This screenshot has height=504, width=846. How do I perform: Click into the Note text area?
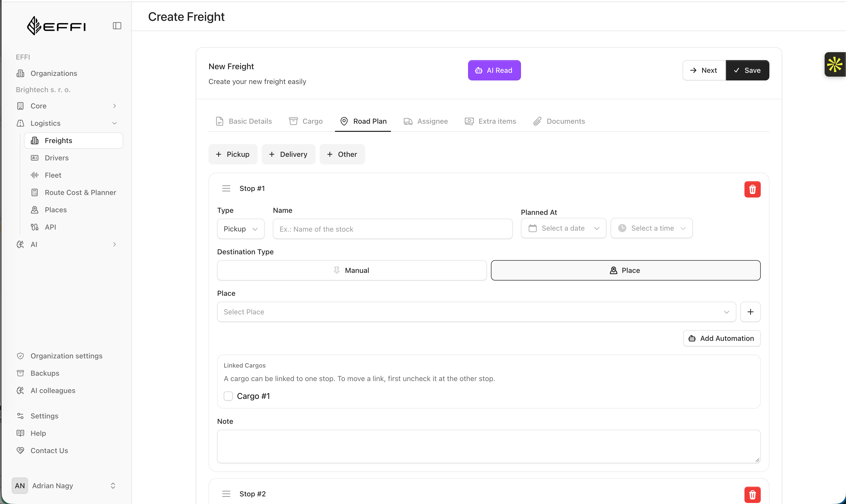pyautogui.click(x=488, y=446)
